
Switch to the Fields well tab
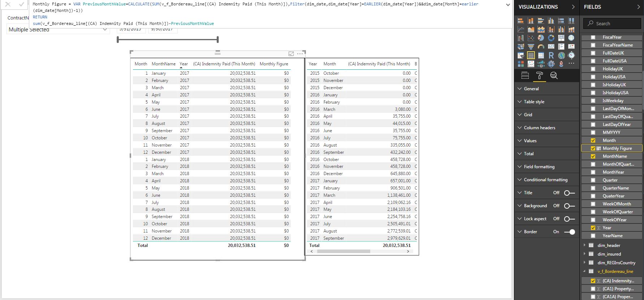coord(525,75)
